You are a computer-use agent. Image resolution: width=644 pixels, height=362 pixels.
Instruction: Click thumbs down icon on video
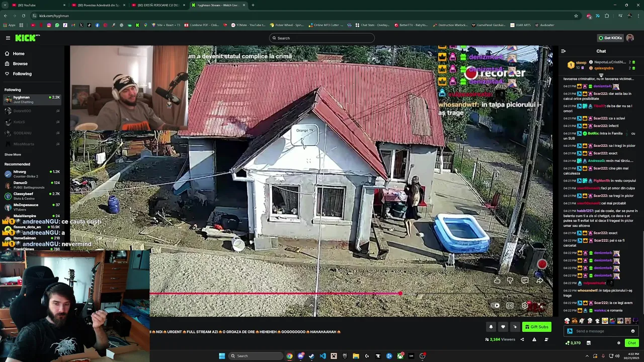[510, 280]
